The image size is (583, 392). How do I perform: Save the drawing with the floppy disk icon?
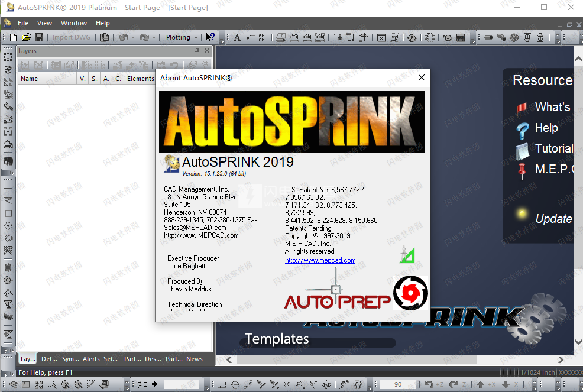tap(39, 37)
